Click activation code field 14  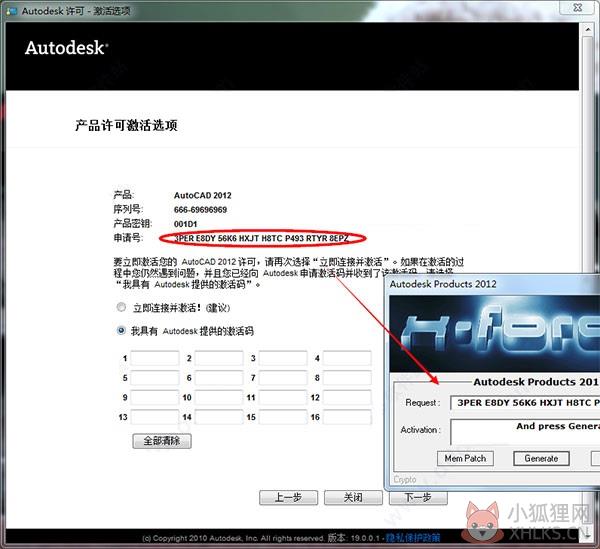pos(219,417)
